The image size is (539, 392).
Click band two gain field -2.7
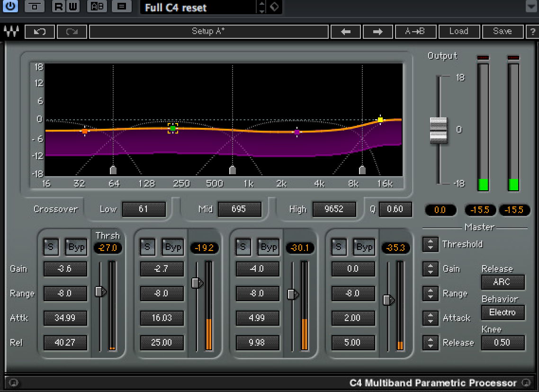pyautogui.click(x=162, y=268)
